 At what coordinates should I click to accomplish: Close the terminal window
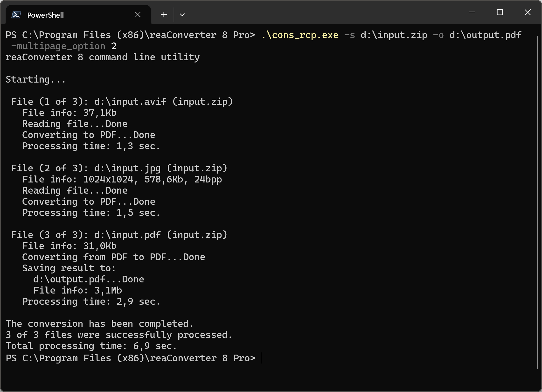[528, 12]
